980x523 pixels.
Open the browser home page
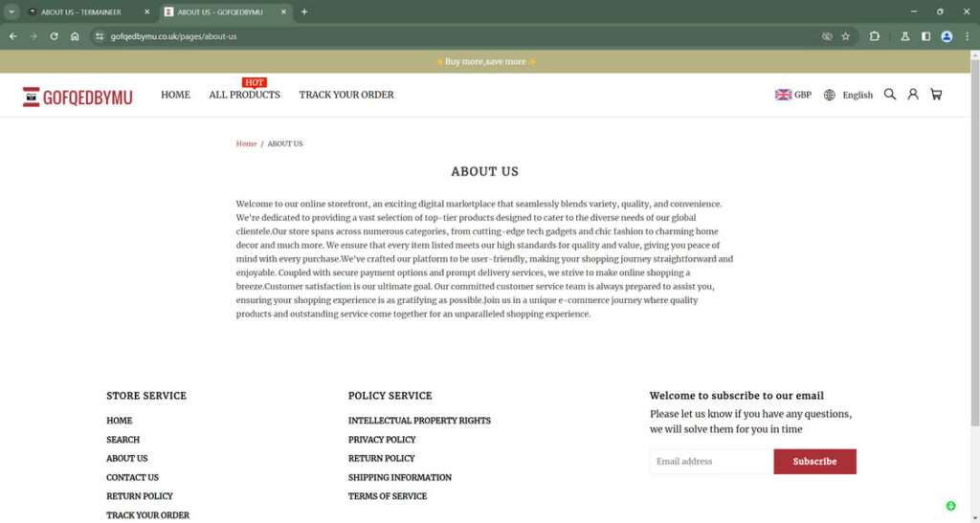[x=75, y=36]
